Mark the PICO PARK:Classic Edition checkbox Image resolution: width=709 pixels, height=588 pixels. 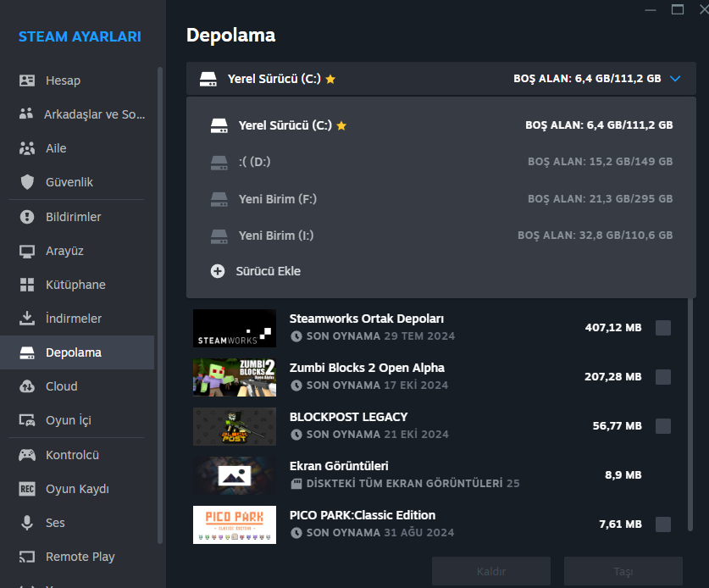point(663,524)
